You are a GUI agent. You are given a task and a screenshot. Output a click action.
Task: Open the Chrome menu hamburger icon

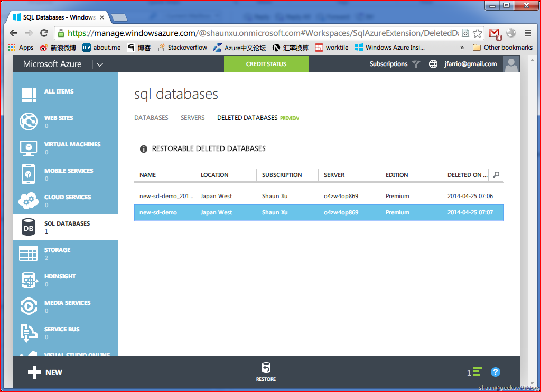(x=528, y=33)
